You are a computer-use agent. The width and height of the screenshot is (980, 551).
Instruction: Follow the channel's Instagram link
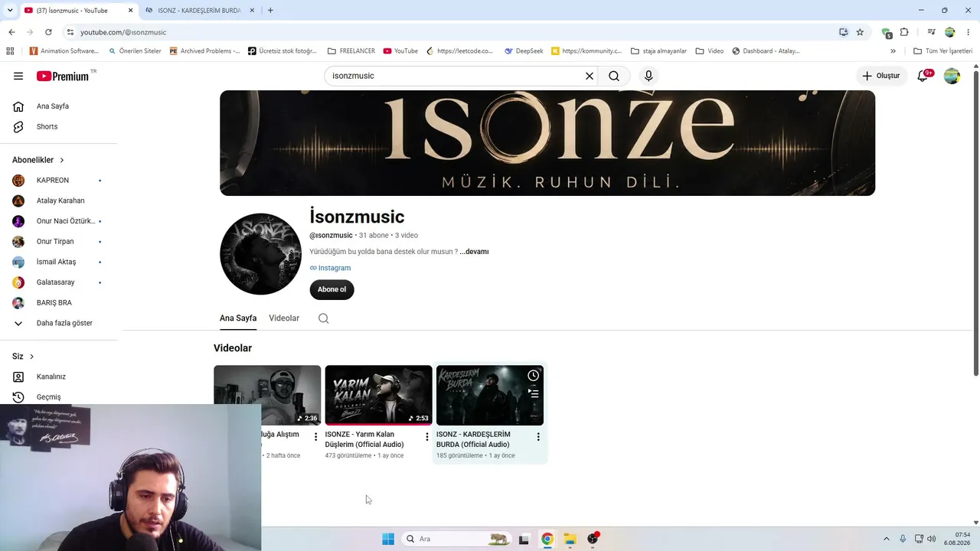click(330, 268)
